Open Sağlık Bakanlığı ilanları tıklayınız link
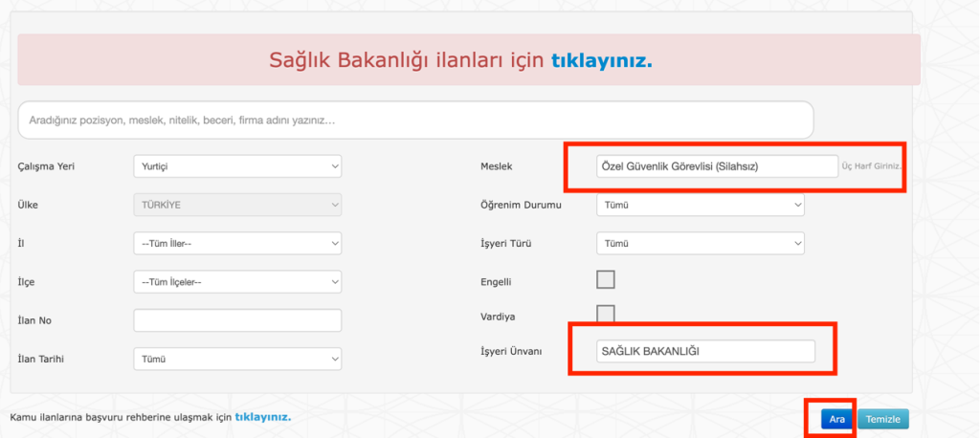Screen dimensions: 980x438 click(601, 61)
